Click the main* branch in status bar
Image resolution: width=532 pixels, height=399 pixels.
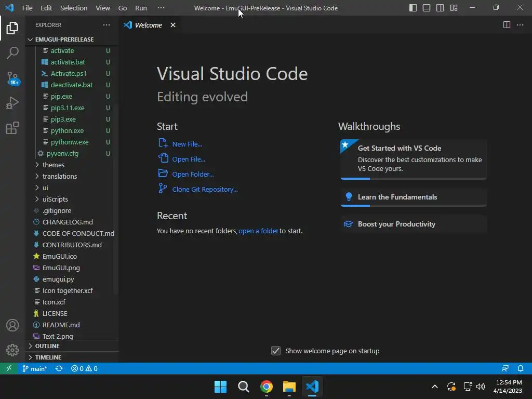35,368
